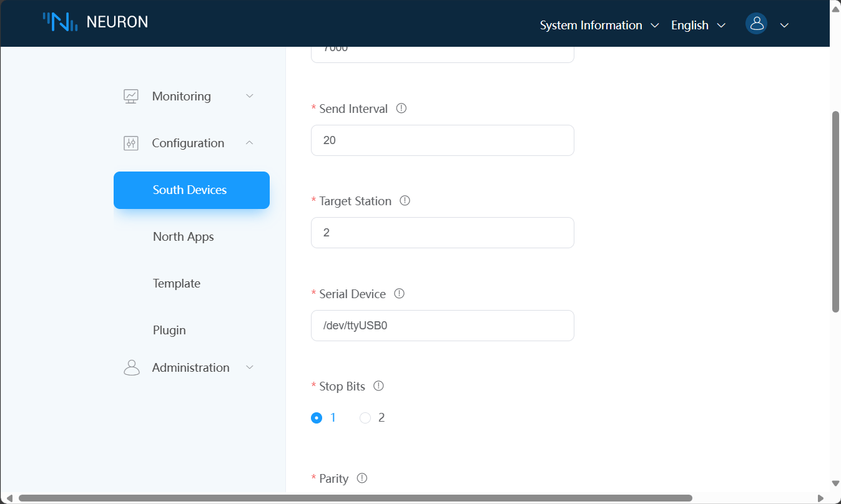Click the Stop Bits info icon

[378, 385]
